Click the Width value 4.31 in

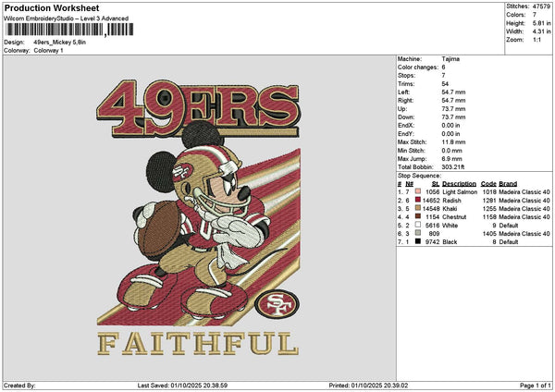(x=541, y=31)
